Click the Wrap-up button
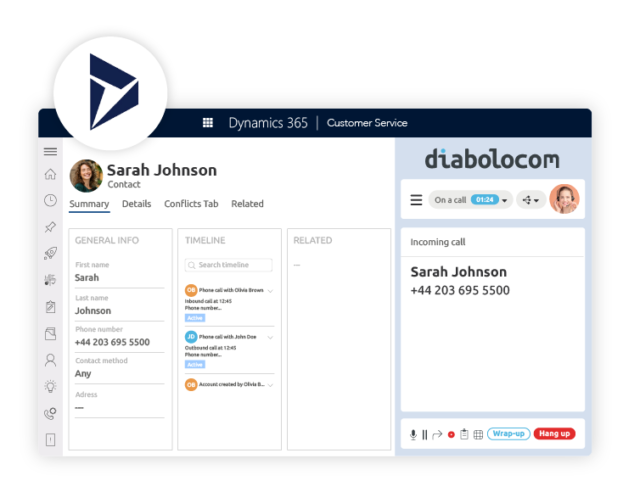Image resolution: width=640 pixels, height=481 pixels. click(509, 434)
